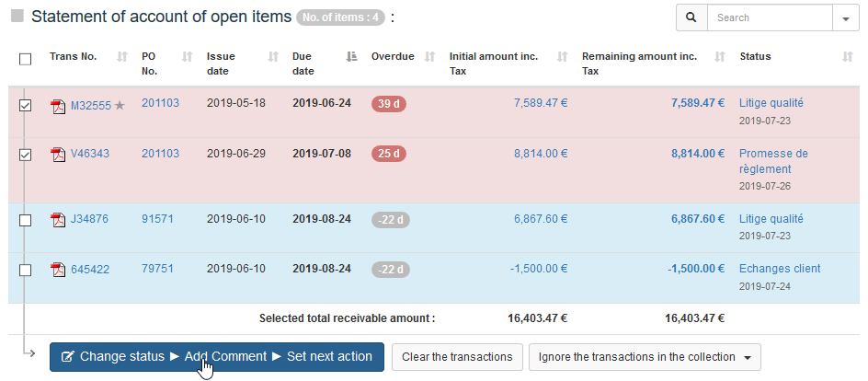This screenshot has width=868, height=381.
Task: Open PDF icon for transaction V46343
Action: pos(58,155)
